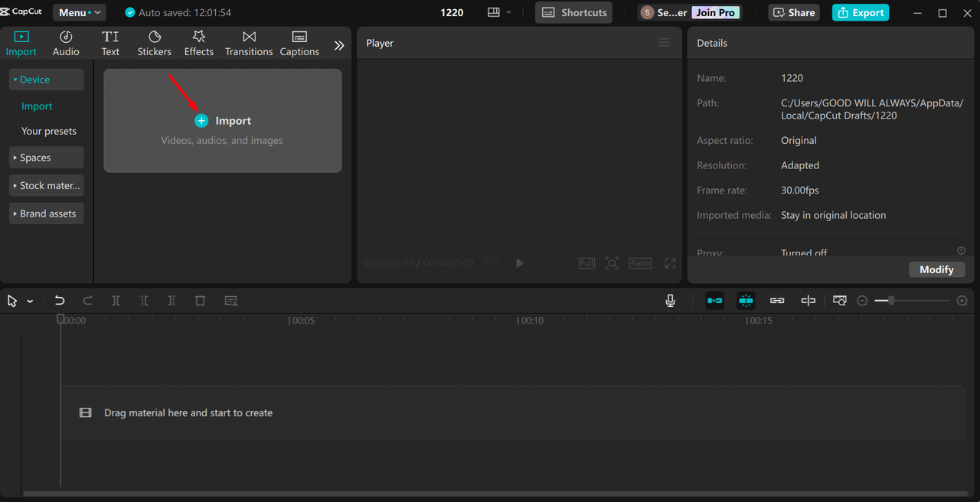Click the Join Pro badge
980x502 pixels.
click(716, 12)
